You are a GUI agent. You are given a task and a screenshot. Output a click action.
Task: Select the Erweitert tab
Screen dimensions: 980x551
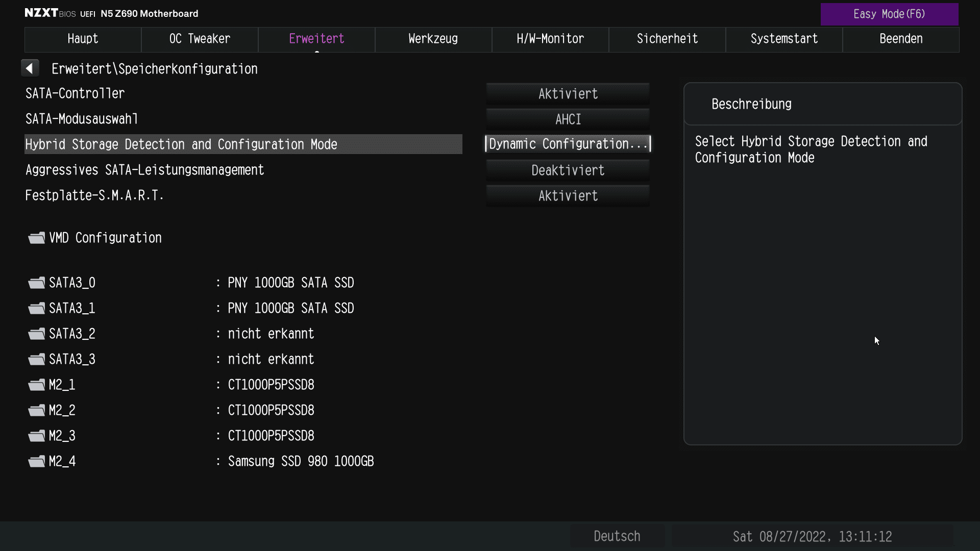click(x=316, y=39)
